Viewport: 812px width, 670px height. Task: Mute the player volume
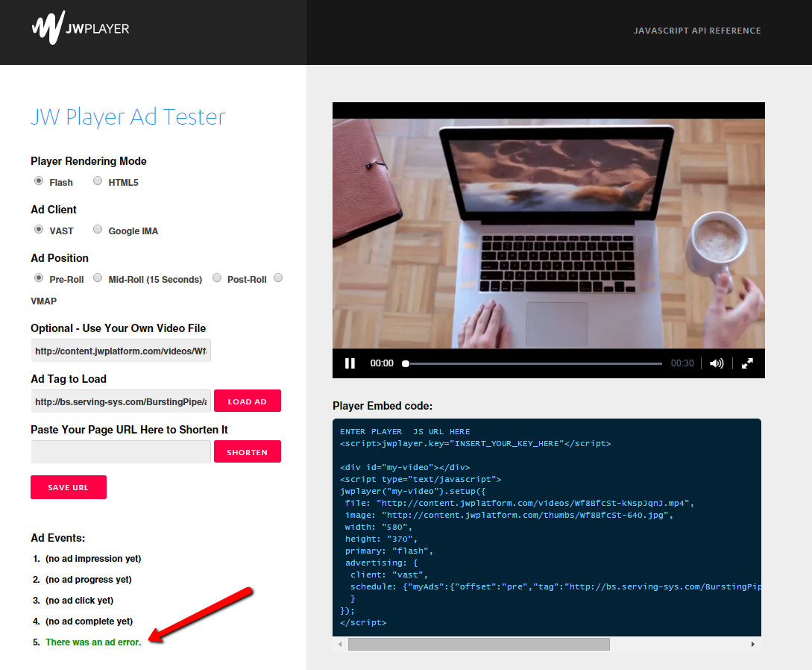716,363
